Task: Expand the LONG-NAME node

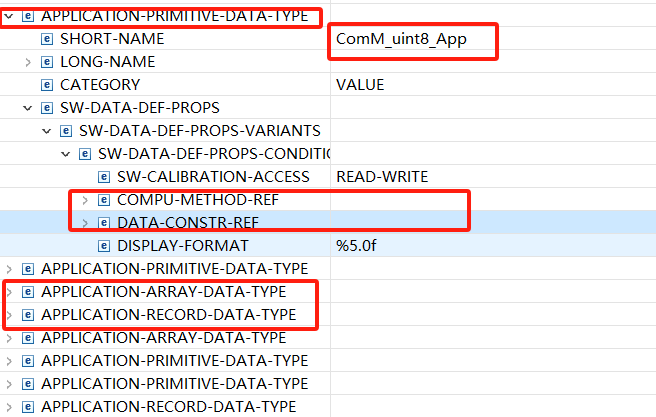Action: pyautogui.click(x=28, y=62)
